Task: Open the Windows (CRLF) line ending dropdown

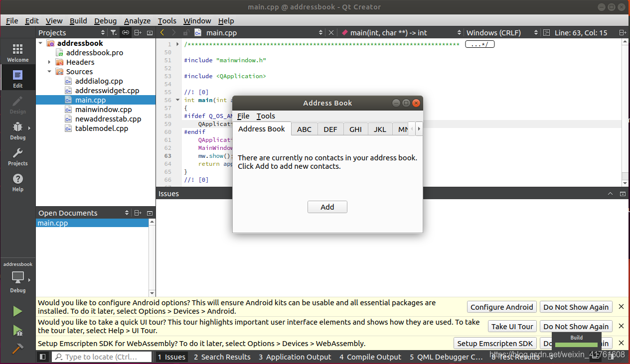Action: pos(502,32)
